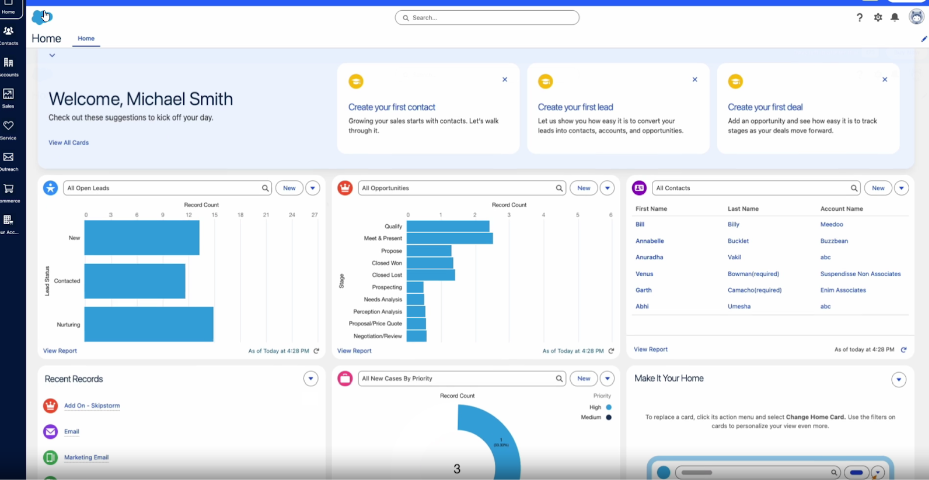This screenshot has height=480, width=929.
Task: Click the Marketing Email record icon
Action: tap(50, 457)
